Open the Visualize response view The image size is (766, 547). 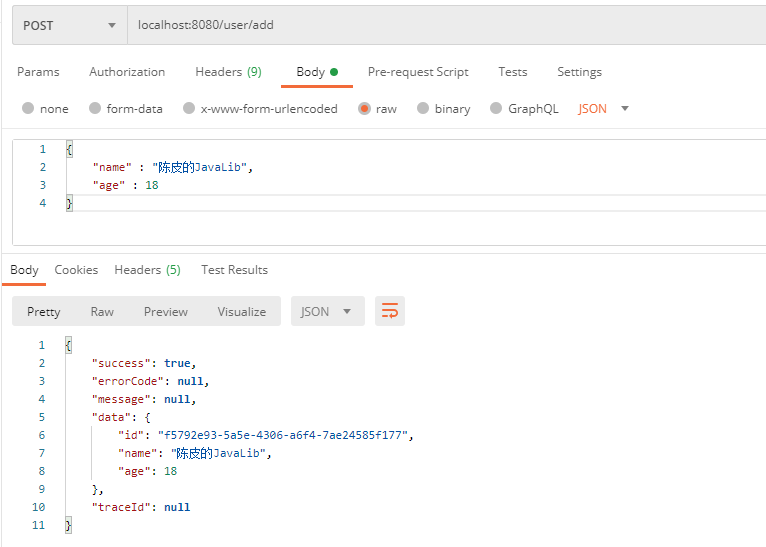click(x=242, y=311)
